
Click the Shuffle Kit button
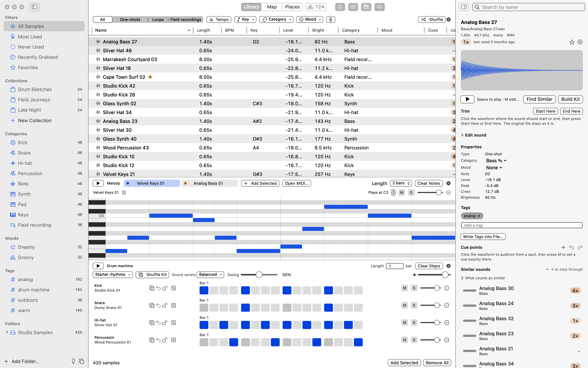[x=152, y=275]
